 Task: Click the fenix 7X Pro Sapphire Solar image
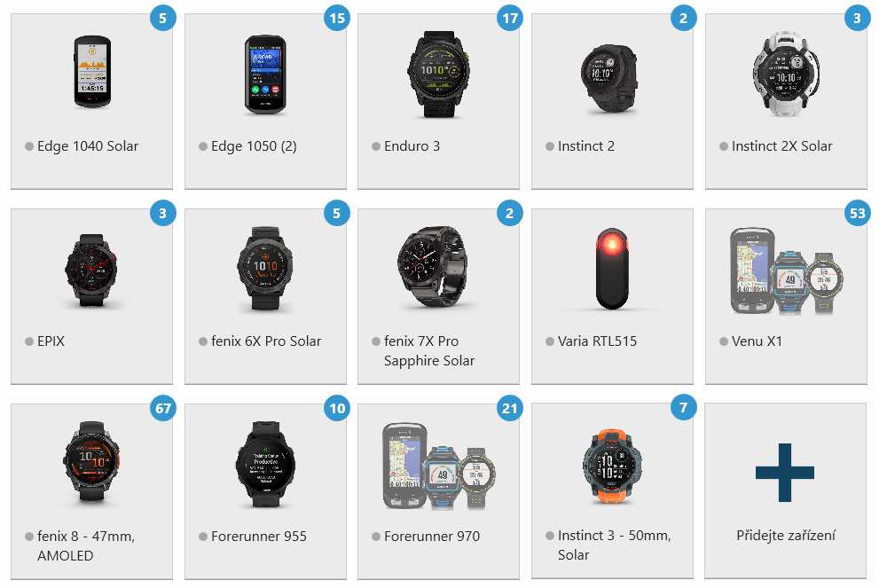pos(433,267)
